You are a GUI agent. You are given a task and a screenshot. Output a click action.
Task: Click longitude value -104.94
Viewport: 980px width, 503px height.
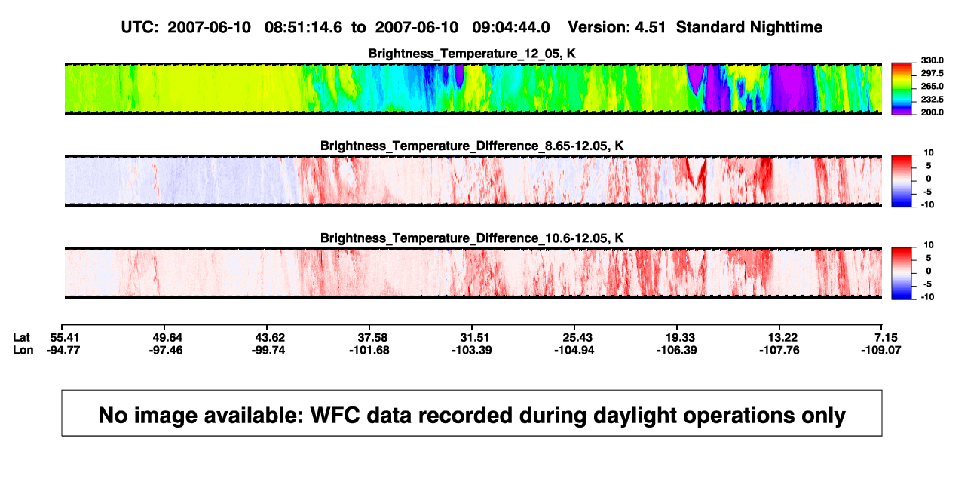click(x=576, y=350)
